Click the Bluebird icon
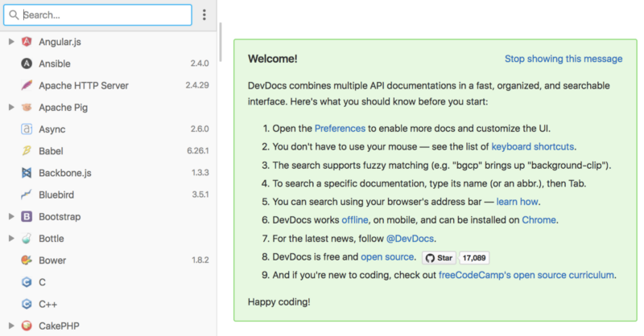Image resolution: width=644 pixels, height=336 pixels. click(27, 195)
